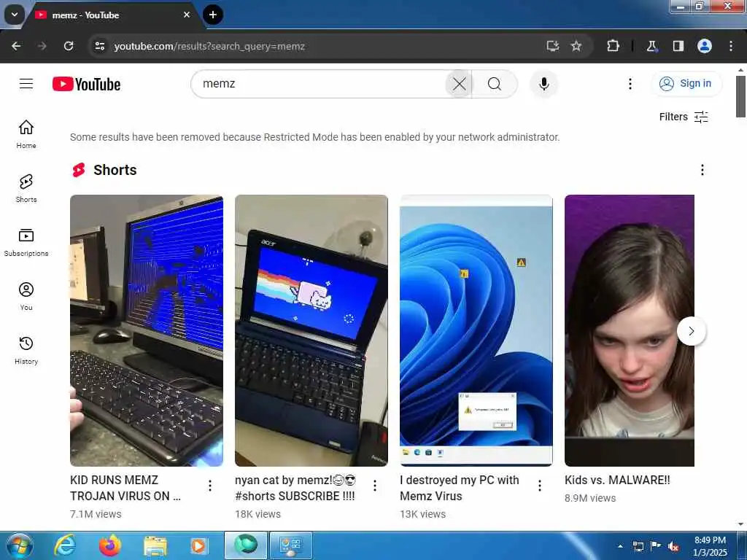Open Kids vs. MALWARE thumbnail
Image resolution: width=747 pixels, height=560 pixels.
click(x=630, y=330)
